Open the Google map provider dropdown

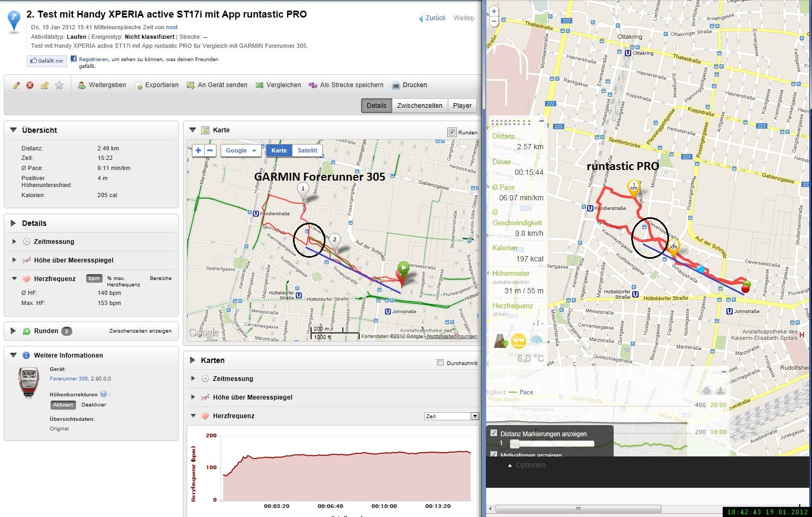click(241, 150)
